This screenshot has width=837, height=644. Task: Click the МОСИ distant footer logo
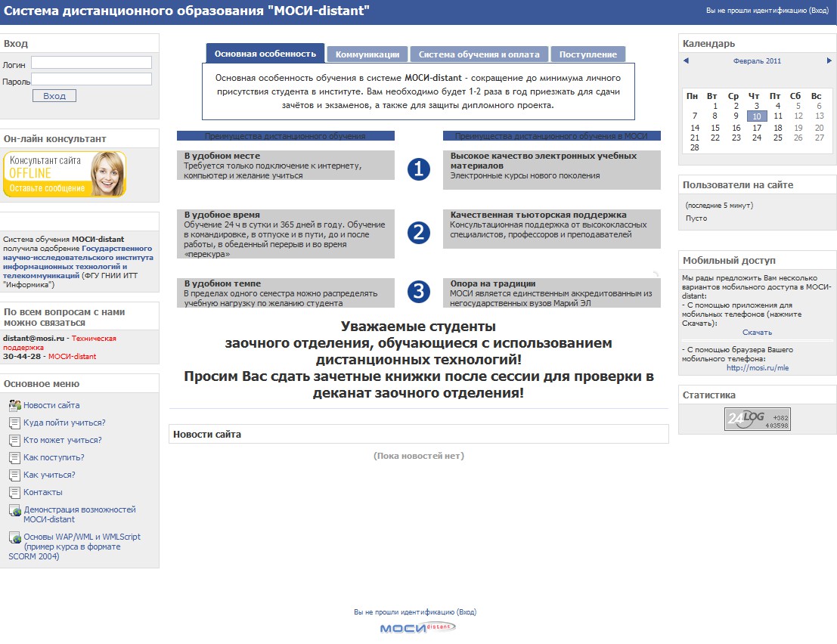[x=417, y=627]
